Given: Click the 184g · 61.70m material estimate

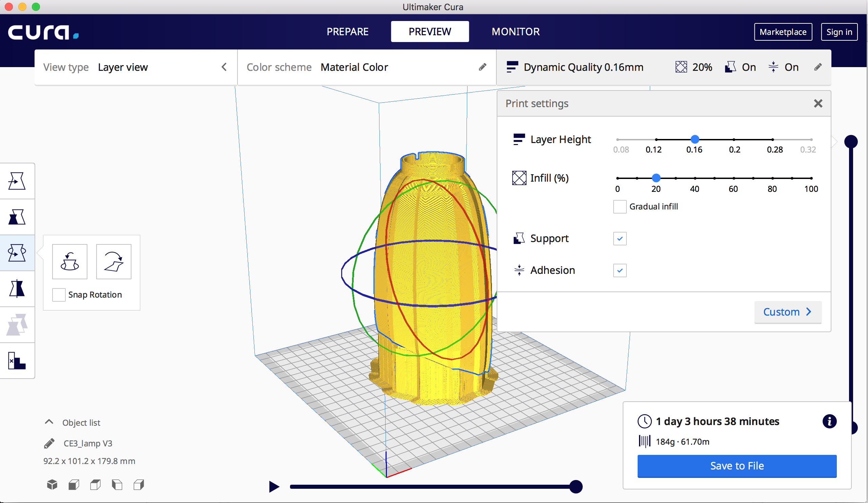Looking at the screenshot, I should pyautogui.click(x=682, y=442).
